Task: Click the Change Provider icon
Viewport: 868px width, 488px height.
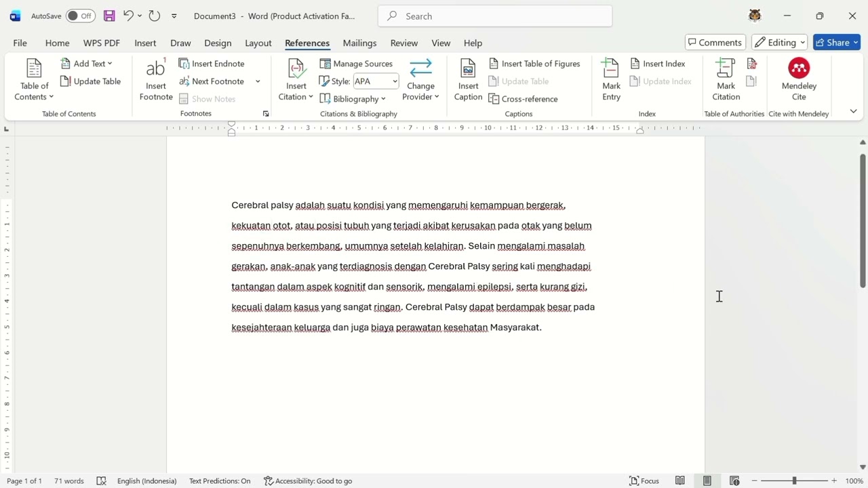Action: pyautogui.click(x=420, y=80)
